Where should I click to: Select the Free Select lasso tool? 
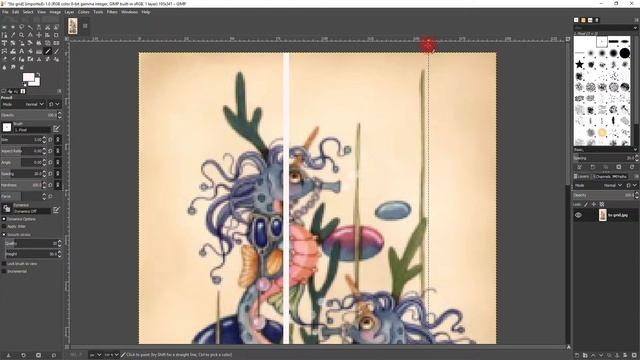21,27
